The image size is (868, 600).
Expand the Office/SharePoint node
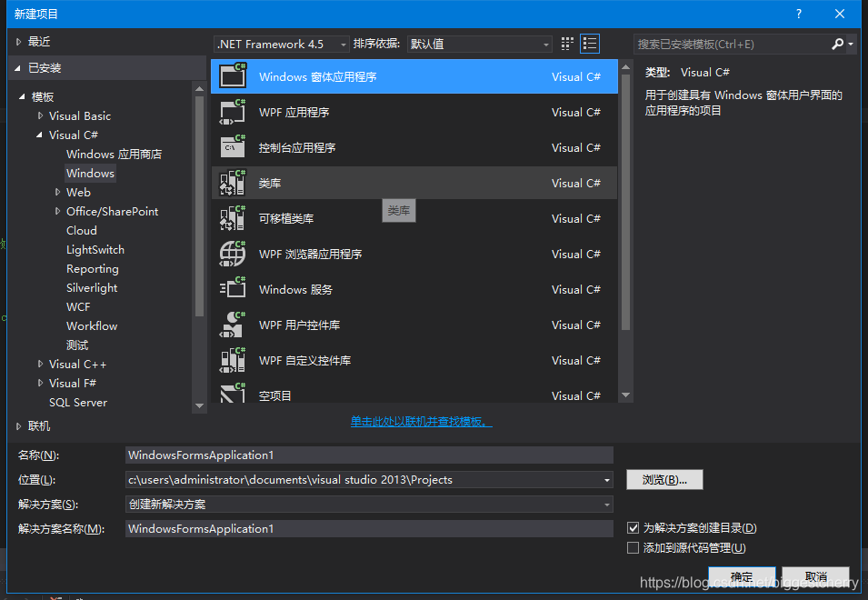[57, 212]
